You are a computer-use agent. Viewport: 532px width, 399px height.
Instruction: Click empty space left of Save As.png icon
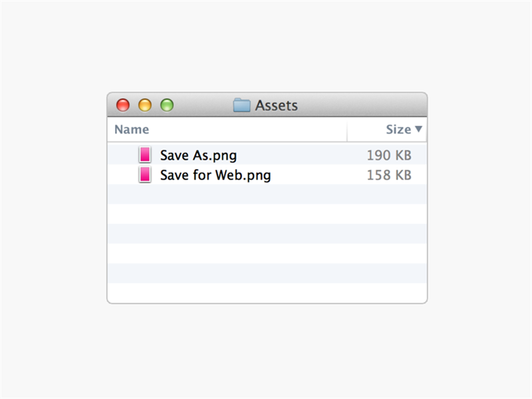point(123,155)
